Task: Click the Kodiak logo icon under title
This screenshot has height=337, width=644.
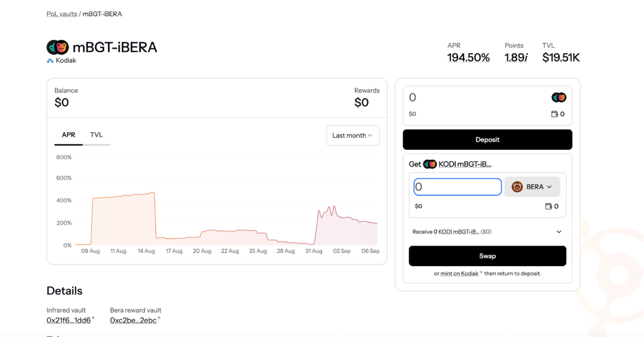Action: coord(50,61)
